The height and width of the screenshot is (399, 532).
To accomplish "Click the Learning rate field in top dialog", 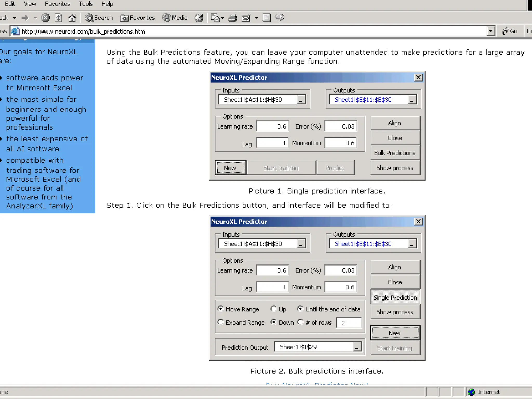I will tap(272, 126).
